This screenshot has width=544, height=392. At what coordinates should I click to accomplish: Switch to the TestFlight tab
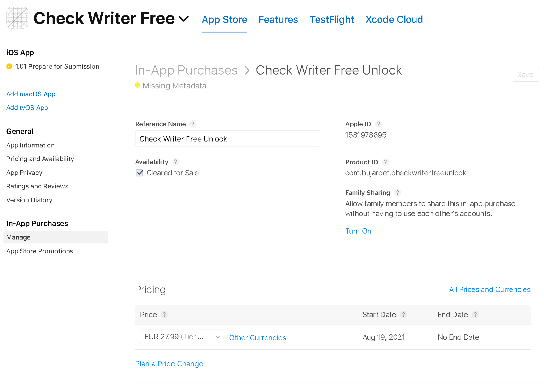point(332,19)
